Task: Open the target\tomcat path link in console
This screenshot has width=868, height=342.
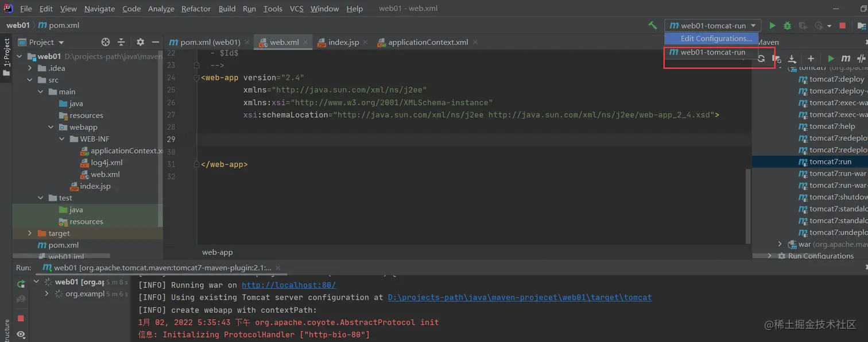Action: coord(520,297)
